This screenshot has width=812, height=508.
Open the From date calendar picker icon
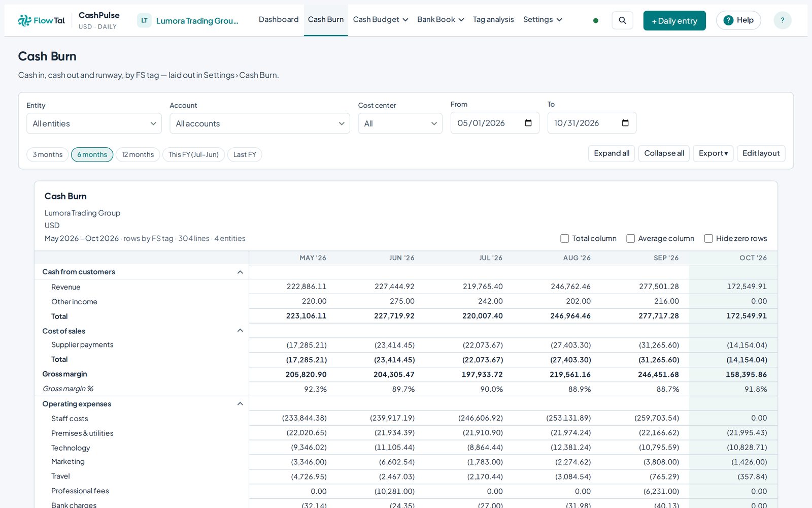[528, 123]
